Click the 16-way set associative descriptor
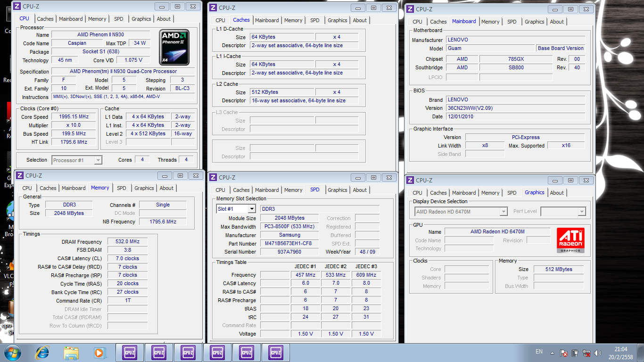Viewport: 644px width, 362px height. (304, 101)
